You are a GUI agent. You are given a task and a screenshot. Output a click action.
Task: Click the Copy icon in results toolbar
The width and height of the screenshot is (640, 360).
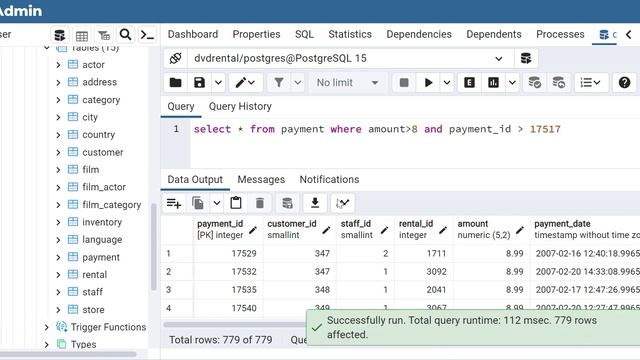pyautogui.click(x=198, y=203)
